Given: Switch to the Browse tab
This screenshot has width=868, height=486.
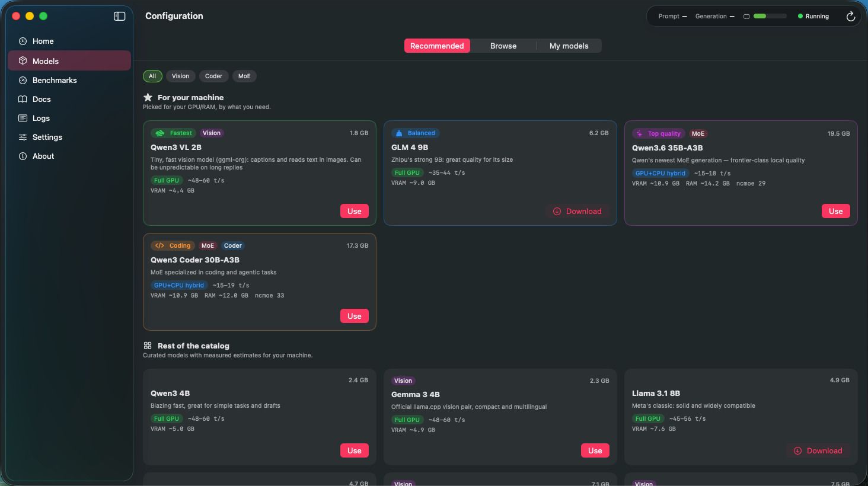Looking at the screenshot, I should pyautogui.click(x=503, y=46).
